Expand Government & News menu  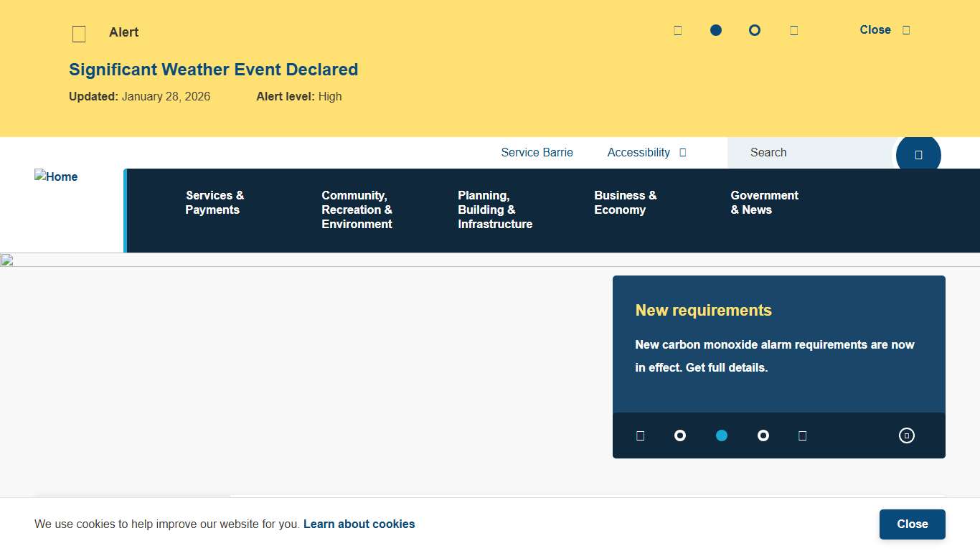pos(764,202)
